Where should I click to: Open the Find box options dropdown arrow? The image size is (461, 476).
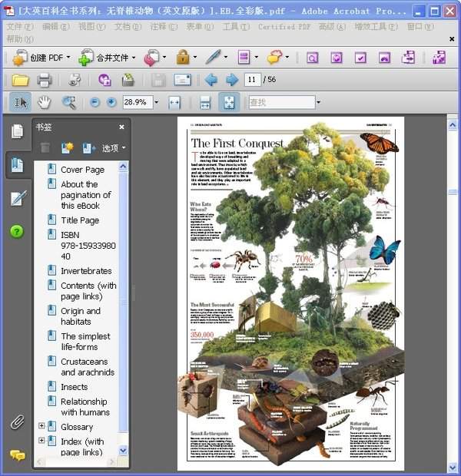319,102
